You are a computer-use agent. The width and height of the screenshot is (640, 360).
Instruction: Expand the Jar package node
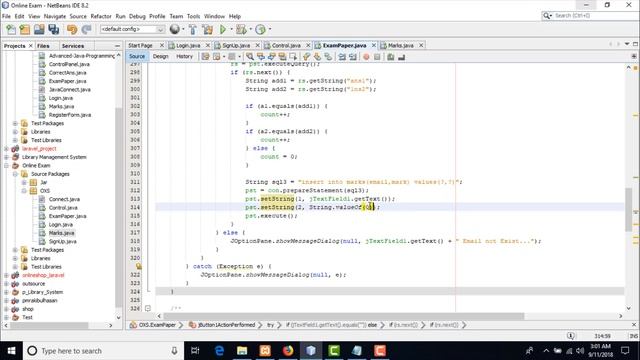pos(24,182)
